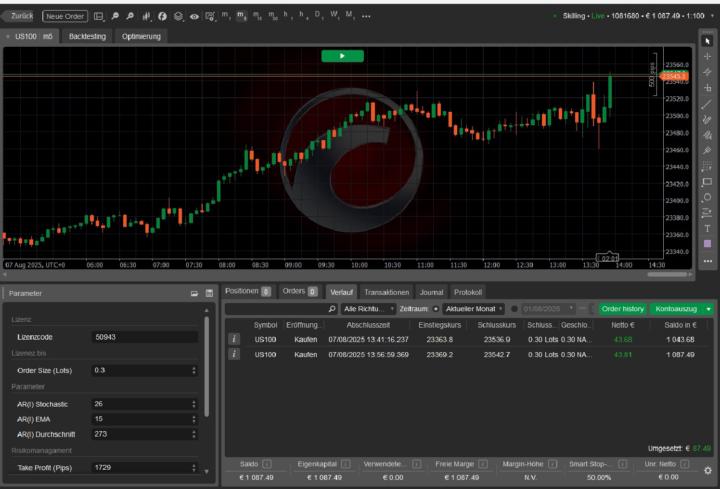Open the purple drawing color swatch
The width and height of the screenshot is (720, 489).
(x=708, y=244)
